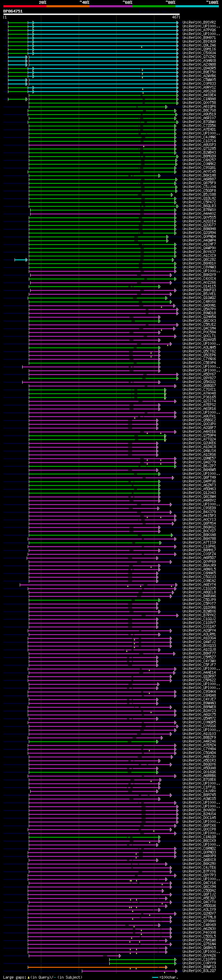Screen dimensions: 222x980
Task: Click the UniRef100_C0SFZ4 label
Action: (199, 554)
